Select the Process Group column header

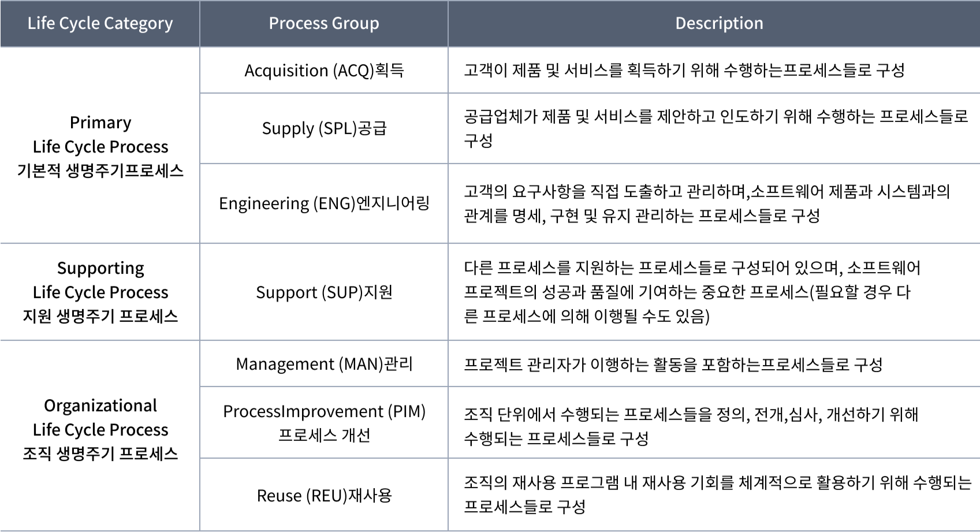click(x=324, y=24)
